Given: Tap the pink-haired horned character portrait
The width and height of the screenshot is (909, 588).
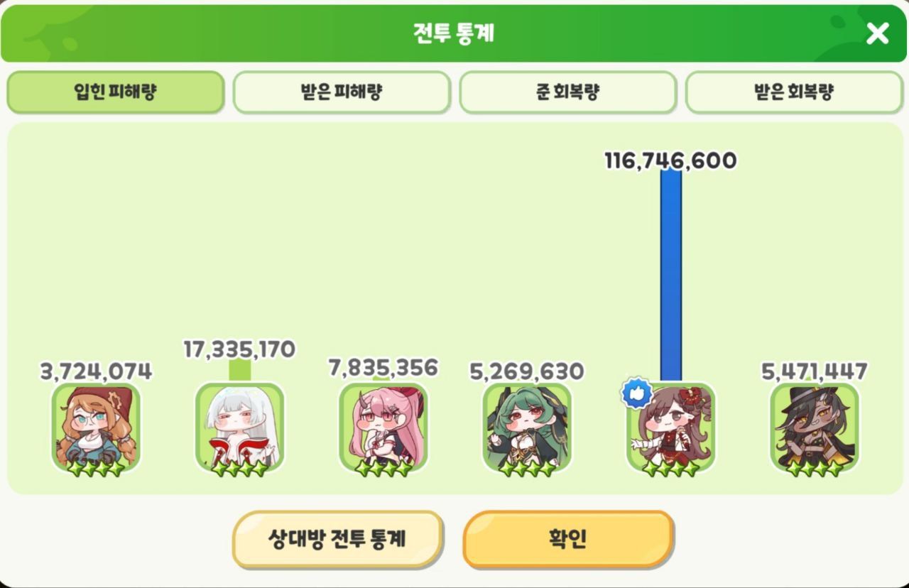Looking at the screenshot, I should [x=383, y=428].
